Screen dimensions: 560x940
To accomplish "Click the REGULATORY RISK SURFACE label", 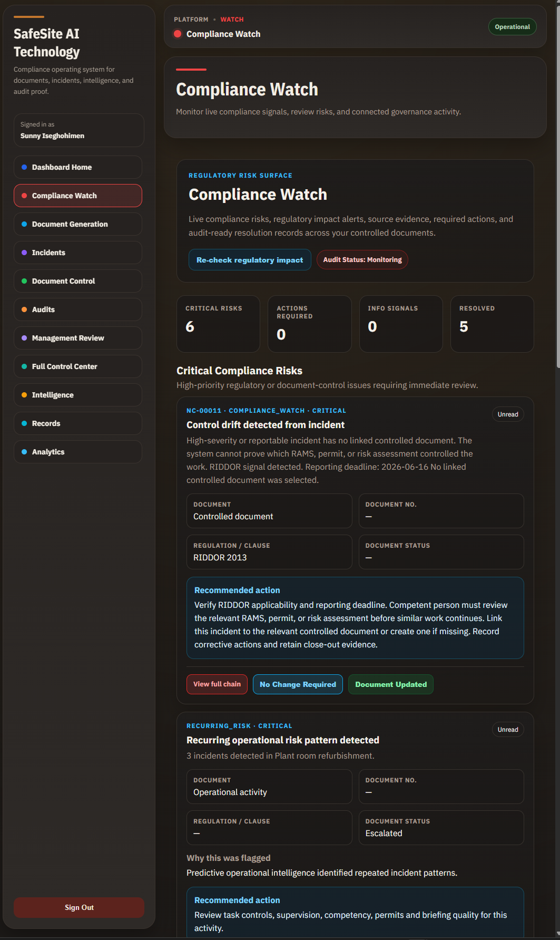I will [240, 176].
